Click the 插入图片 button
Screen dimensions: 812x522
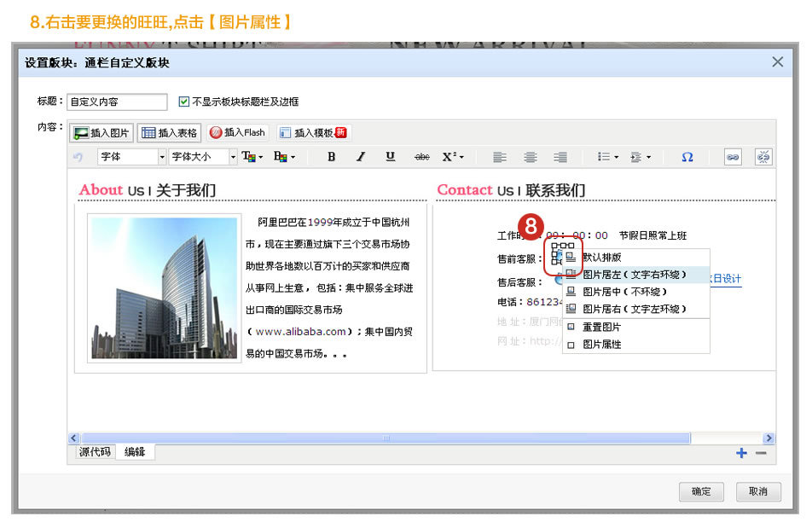[101, 133]
